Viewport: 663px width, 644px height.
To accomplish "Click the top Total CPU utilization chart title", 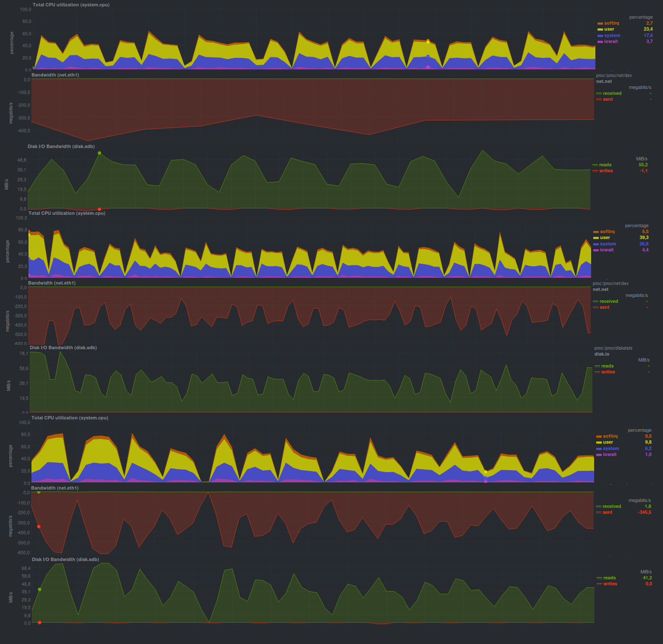I will tap(71, 5).
